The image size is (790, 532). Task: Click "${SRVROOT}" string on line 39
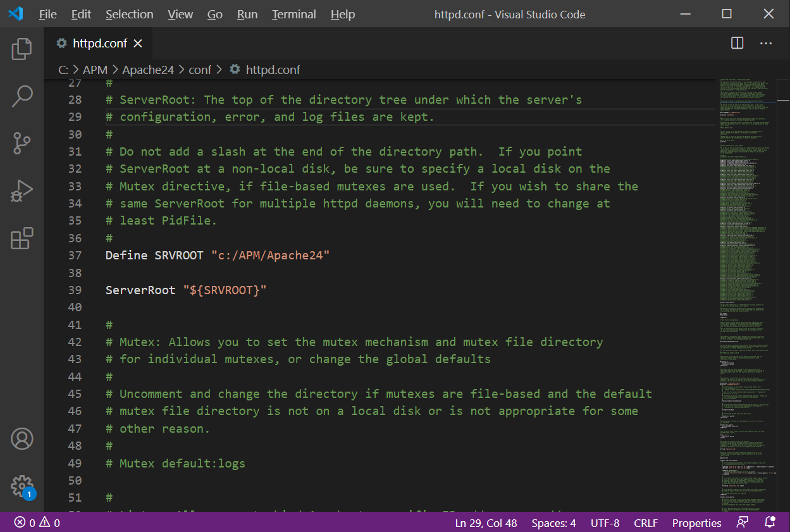(225, 290)
